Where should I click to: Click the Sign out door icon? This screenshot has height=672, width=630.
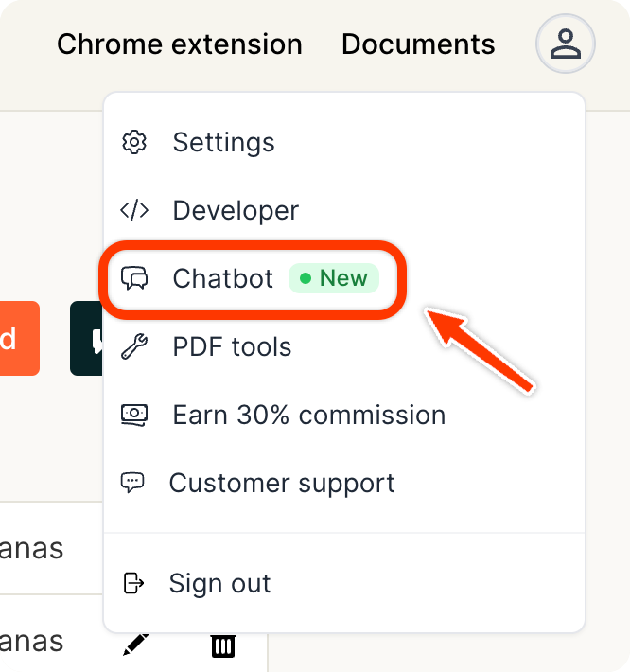pyautogui.click(x=133, y=583)
